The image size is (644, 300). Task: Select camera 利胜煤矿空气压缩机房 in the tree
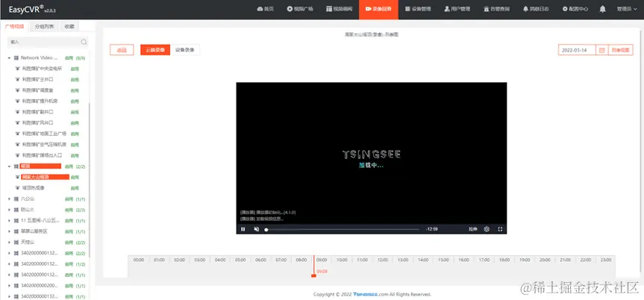pos(44,145)
